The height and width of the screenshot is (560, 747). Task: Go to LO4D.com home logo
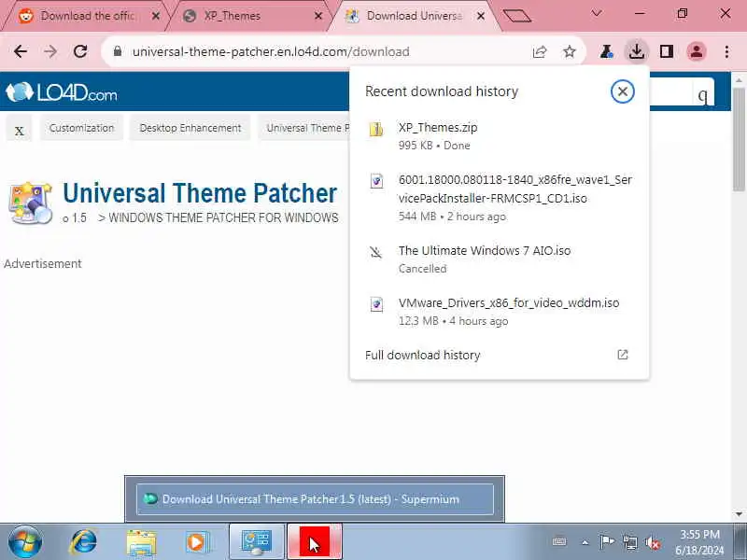coord(61,91)
